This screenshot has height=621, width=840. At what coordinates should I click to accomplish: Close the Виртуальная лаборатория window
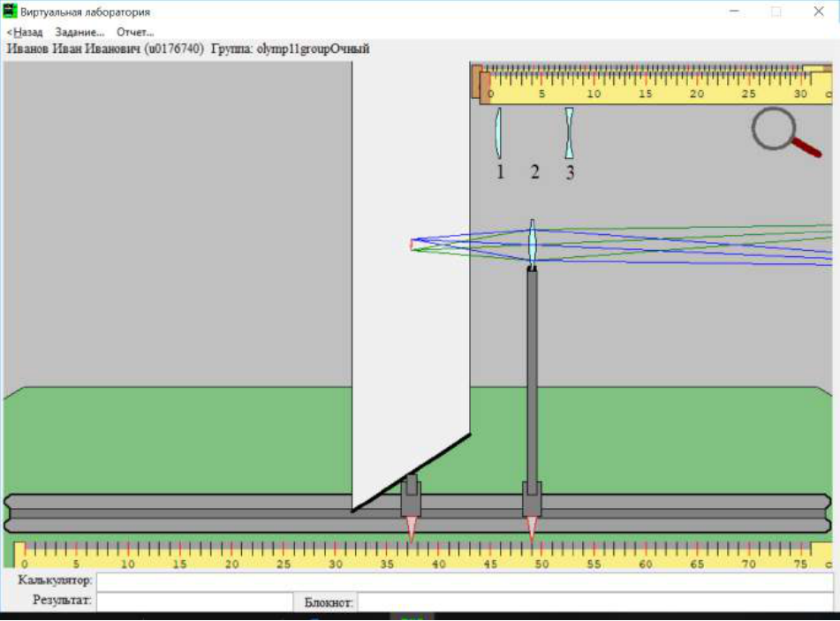pos(819,11)
